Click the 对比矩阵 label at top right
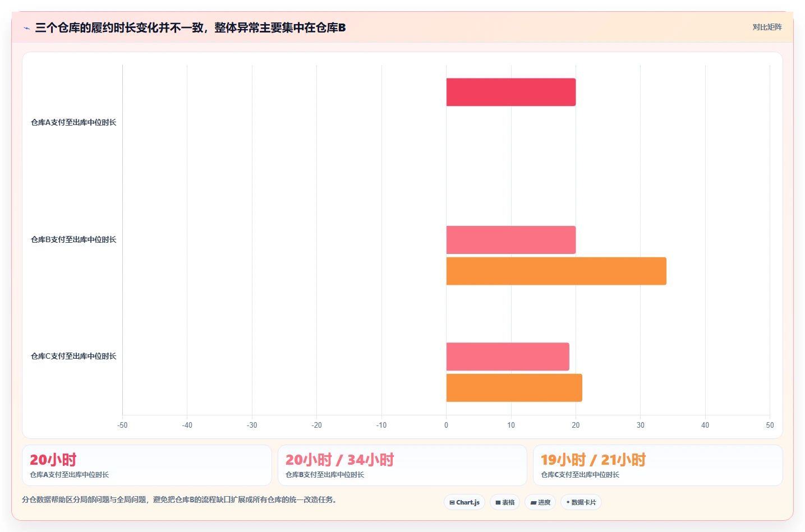The image size is (805, 532). [x=767, y=27]
